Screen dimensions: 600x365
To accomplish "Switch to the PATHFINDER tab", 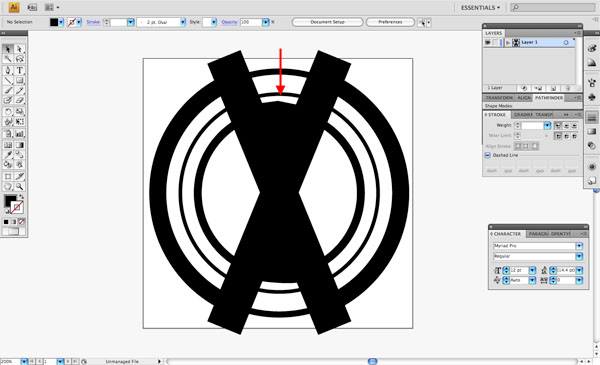I will pos(549,98).
